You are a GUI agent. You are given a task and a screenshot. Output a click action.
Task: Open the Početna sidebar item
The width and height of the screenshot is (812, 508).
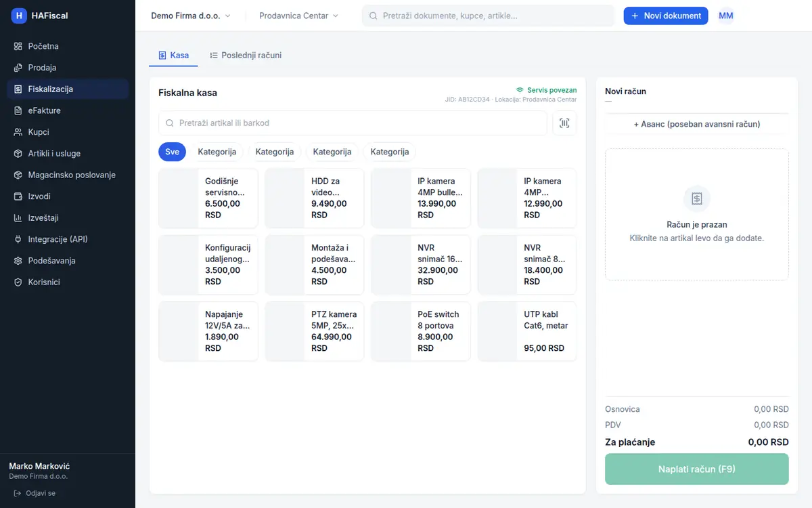(68, 46)
